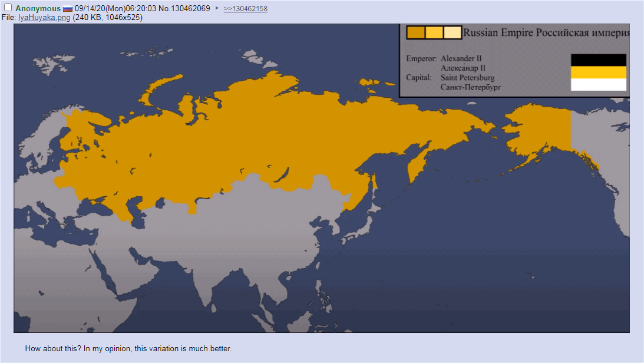The width and height of the screenshot is (644, 363).
Task: Open the file link IyaHuyaka.png
Action: [x=44, y=17]
